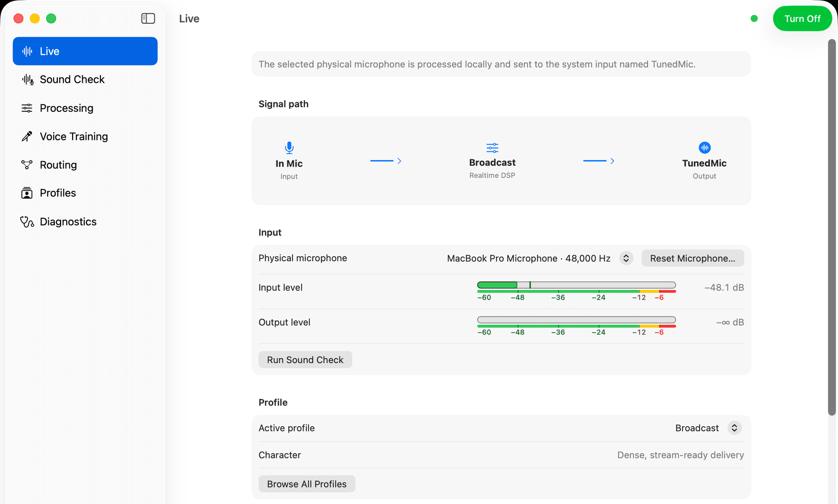Click the Sound Check waveform icon

(x=27, y=80)
